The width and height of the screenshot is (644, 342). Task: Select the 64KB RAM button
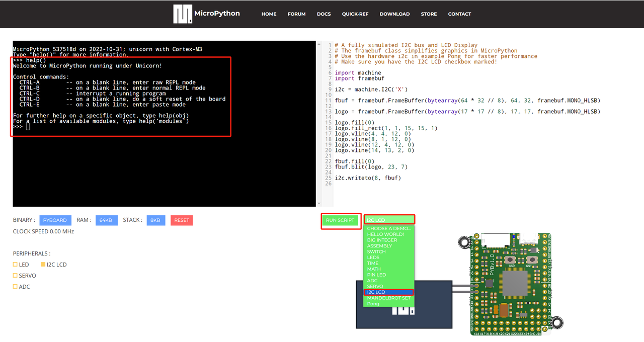106,220
